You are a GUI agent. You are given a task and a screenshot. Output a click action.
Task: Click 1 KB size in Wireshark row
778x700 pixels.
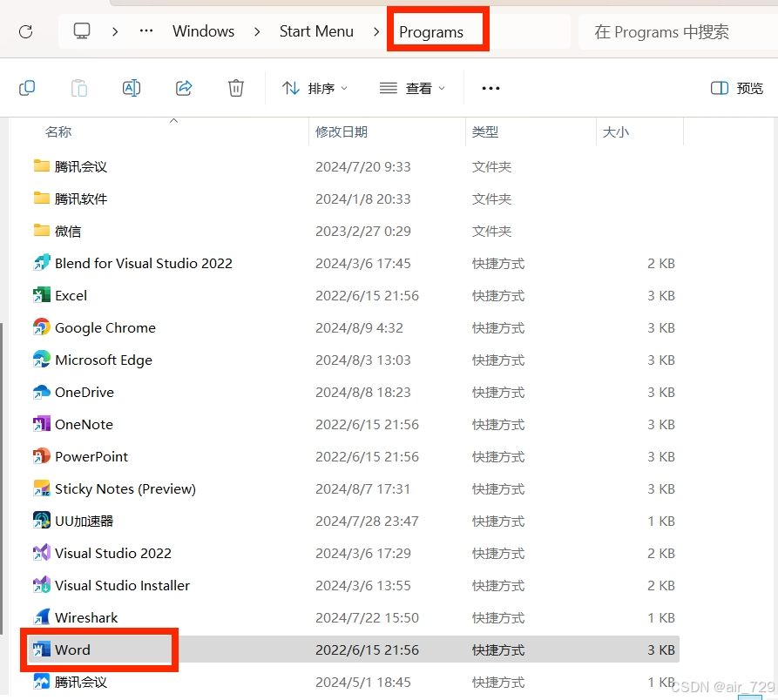coord(661,617)
